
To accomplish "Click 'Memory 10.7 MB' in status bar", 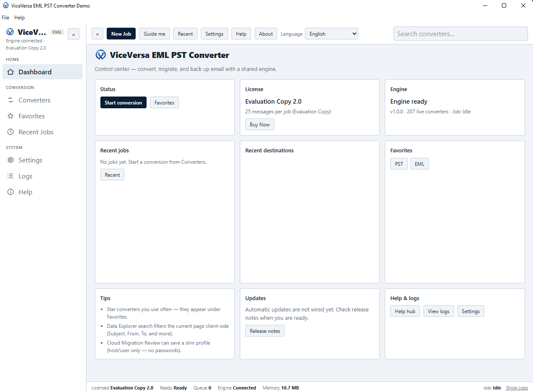I will [281, 388].
